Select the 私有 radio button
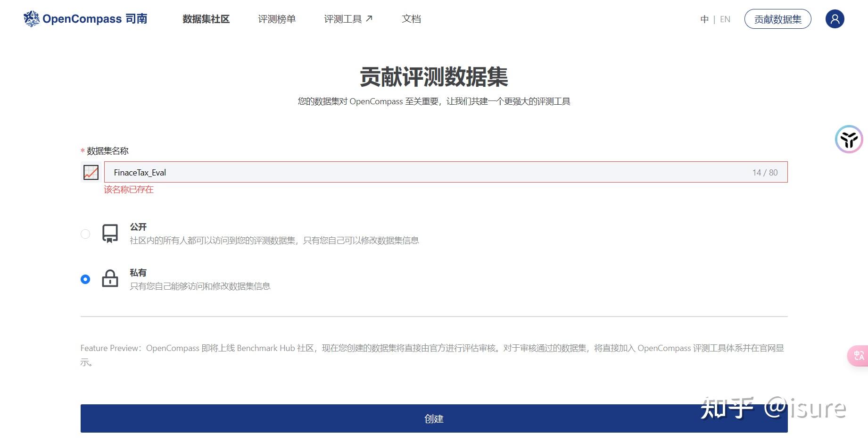The image size is (868, 443). tap(85, 279)
